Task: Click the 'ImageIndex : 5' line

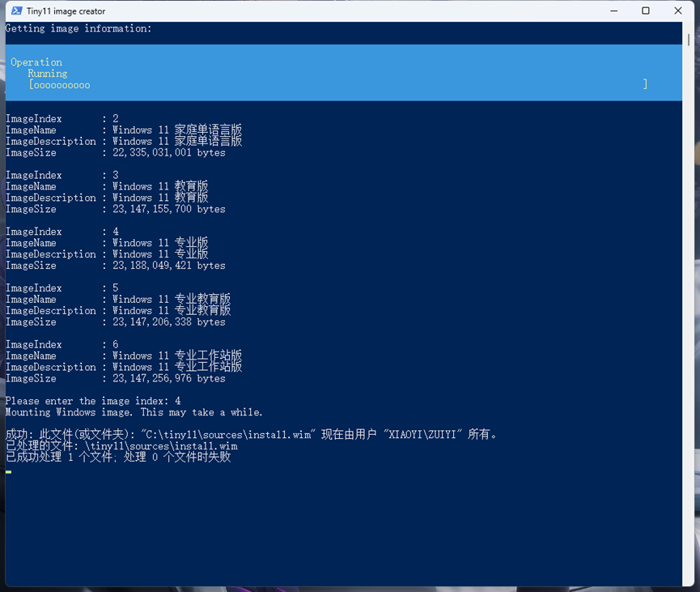Action: (x=62, y=288)
